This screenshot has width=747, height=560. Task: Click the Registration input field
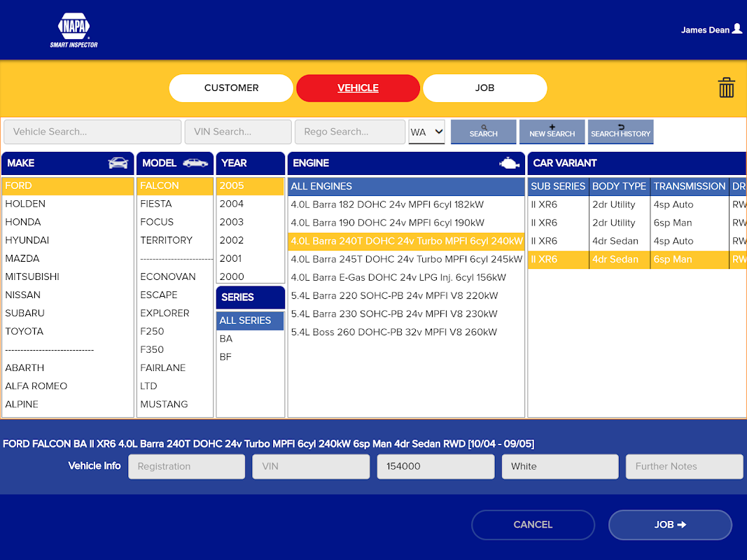click(x=187, y=466)
